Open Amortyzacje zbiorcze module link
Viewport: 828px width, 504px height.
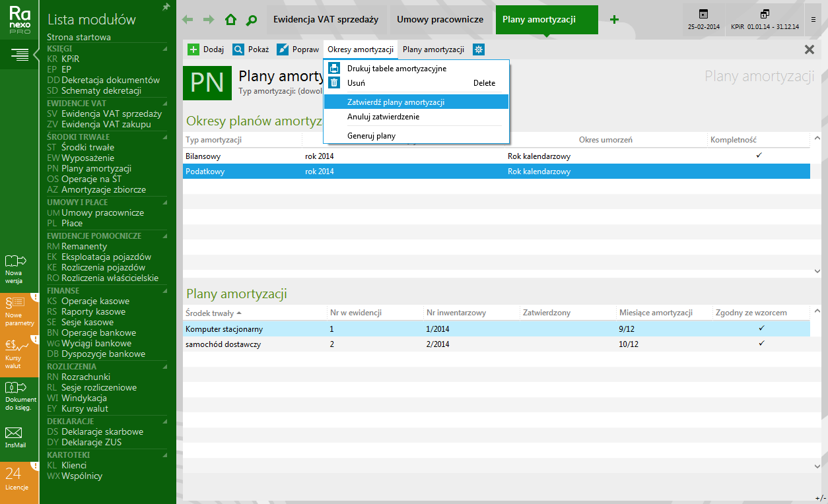103,189
